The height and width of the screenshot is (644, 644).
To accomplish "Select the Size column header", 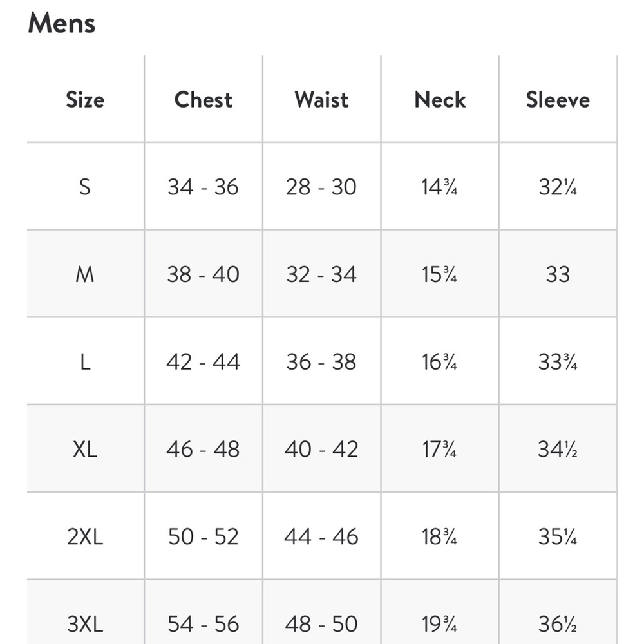I will click(x=86, y=100).
